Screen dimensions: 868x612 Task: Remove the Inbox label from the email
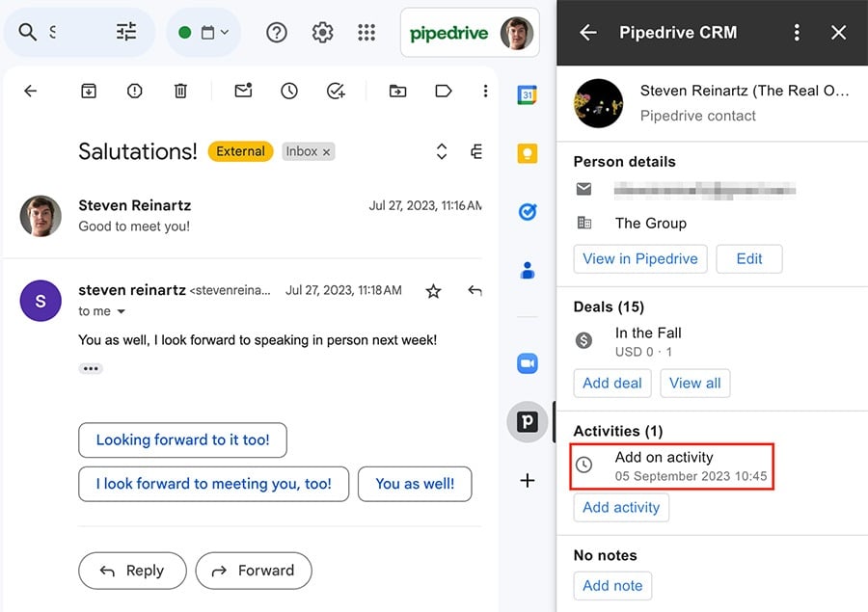(x=324, y=151)
